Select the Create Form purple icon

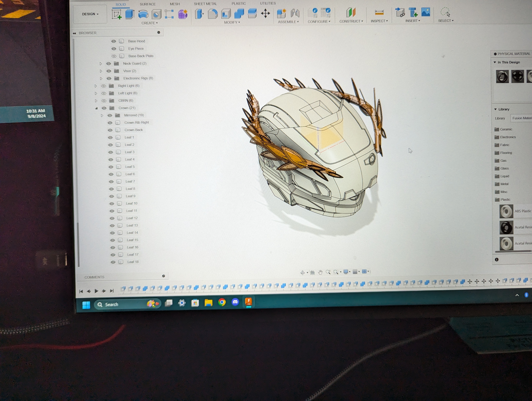(183, 14)
